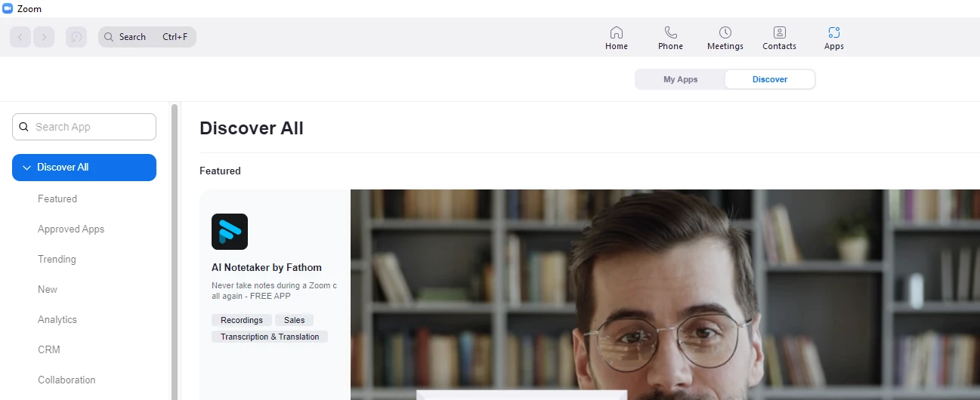Click the Fathom app description text
The height and width of the screenshot is (400, 980).
274,291
